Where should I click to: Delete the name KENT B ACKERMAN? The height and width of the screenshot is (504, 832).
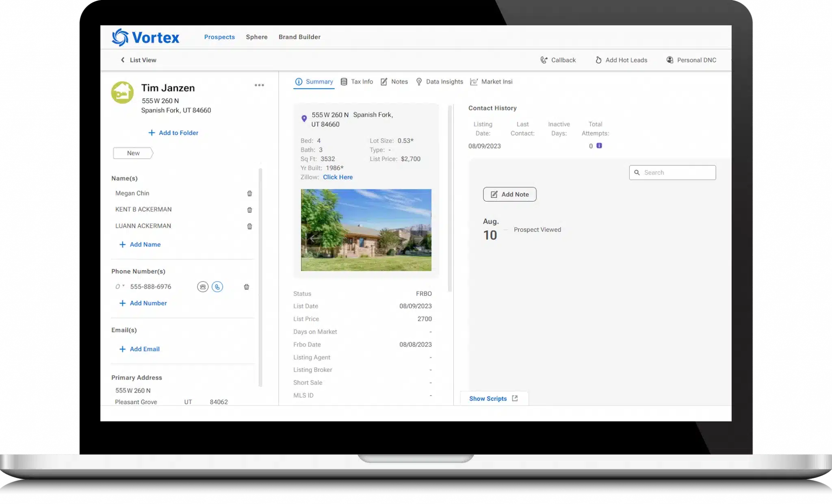(x=249, y=210)
